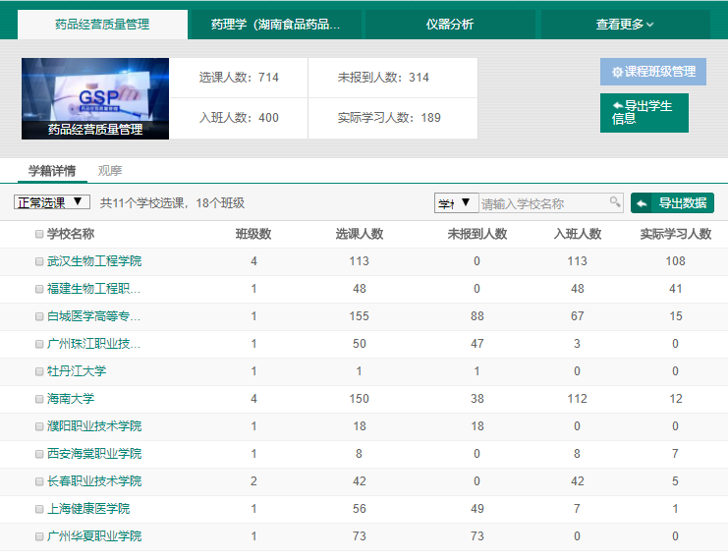The width and height of the screenshot is (728, 560).
Task: Expand the 查看更多 menu
Action: (x=625, y=25)
